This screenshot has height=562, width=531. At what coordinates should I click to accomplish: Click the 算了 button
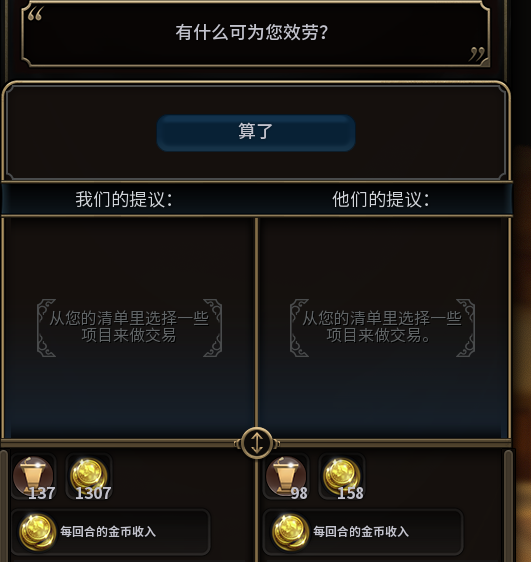256,133
